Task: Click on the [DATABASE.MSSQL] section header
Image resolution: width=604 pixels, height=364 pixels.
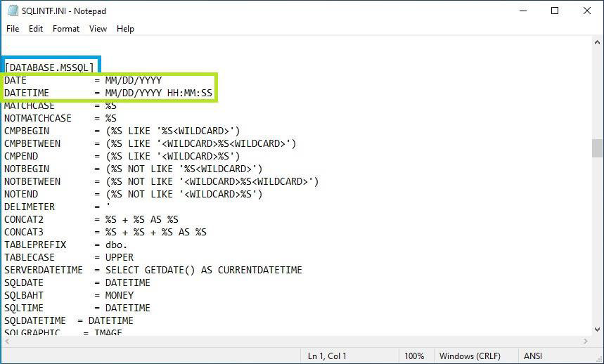Action: click(49, 67)
